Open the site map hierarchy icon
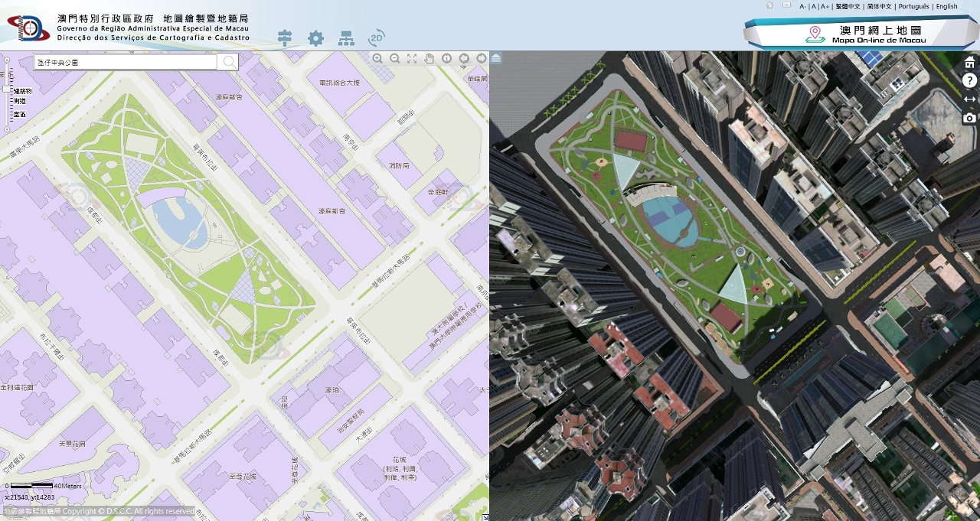 pyautogui.click(x=347, y=38)
